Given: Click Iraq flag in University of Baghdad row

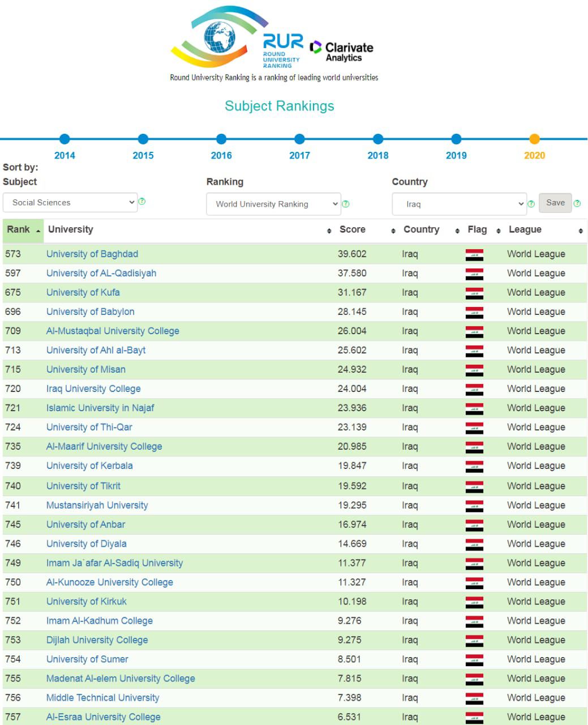Looking at the screenshot, I should [474, 254].
